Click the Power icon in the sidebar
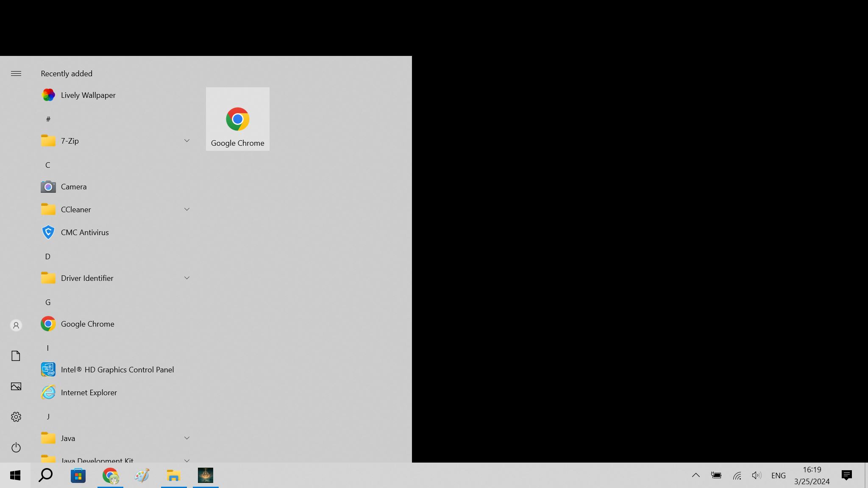Screen dimensions: 868x488 pos(16,447)
